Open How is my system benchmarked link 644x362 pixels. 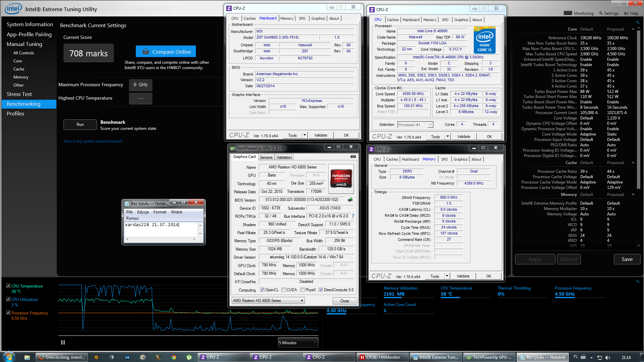tap(93, 141)
